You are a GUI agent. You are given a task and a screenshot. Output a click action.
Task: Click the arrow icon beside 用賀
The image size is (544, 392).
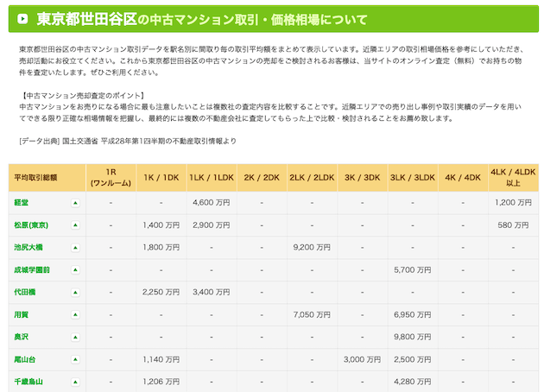[75, 314]
